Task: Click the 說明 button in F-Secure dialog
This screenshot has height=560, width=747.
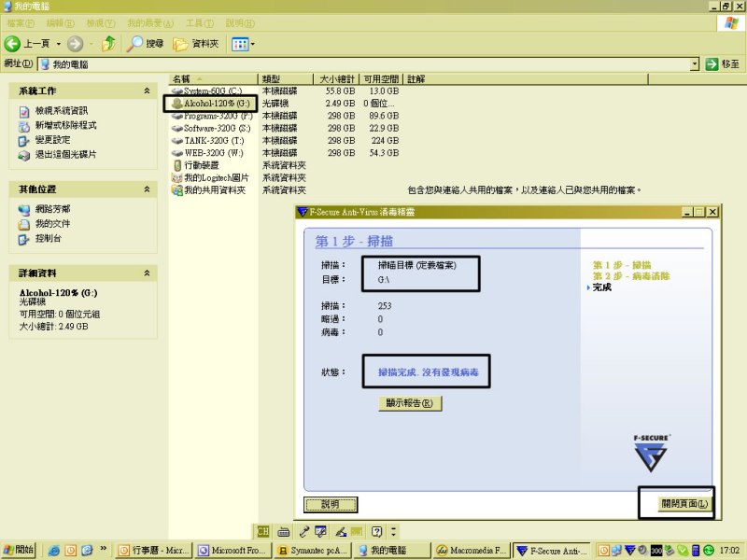Action: [x=331, y=504]
